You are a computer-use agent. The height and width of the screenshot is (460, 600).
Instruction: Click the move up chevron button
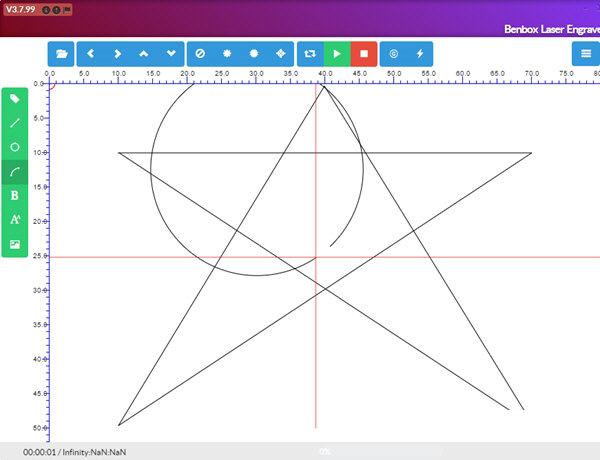click(144, 53)
